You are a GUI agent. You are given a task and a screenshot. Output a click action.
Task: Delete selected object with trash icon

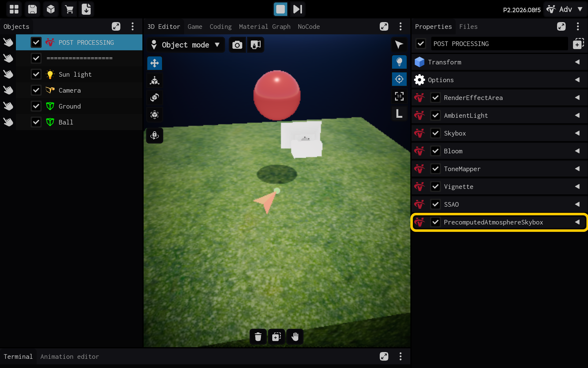[x=258, y=337]
